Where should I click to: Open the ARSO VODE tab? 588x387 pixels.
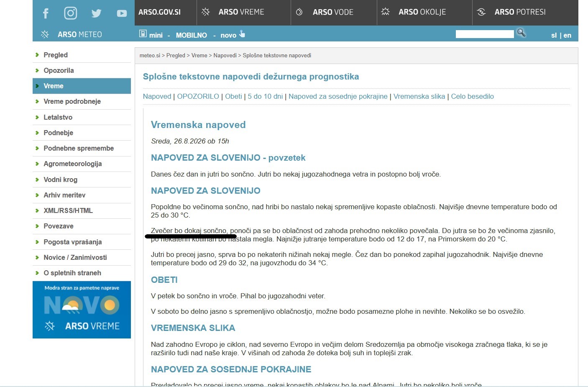[x=334, y=13]
